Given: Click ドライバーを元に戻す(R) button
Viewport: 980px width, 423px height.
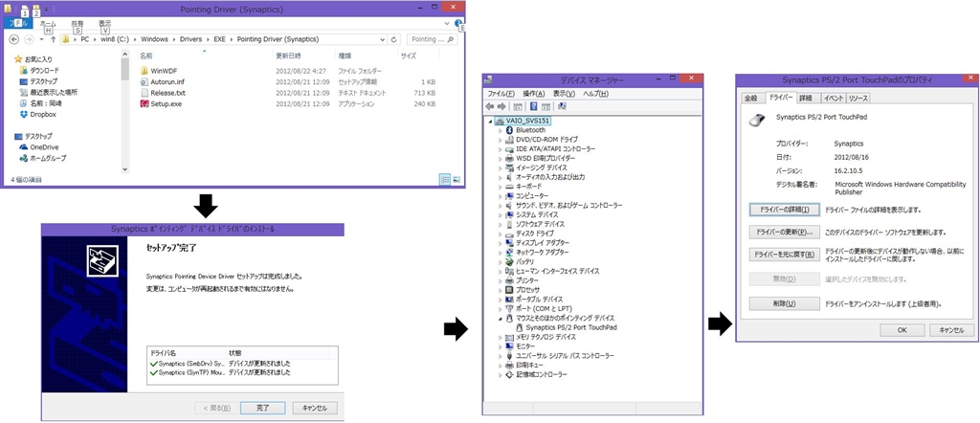Looking at the screenshot, I should (x=784, y=255).
